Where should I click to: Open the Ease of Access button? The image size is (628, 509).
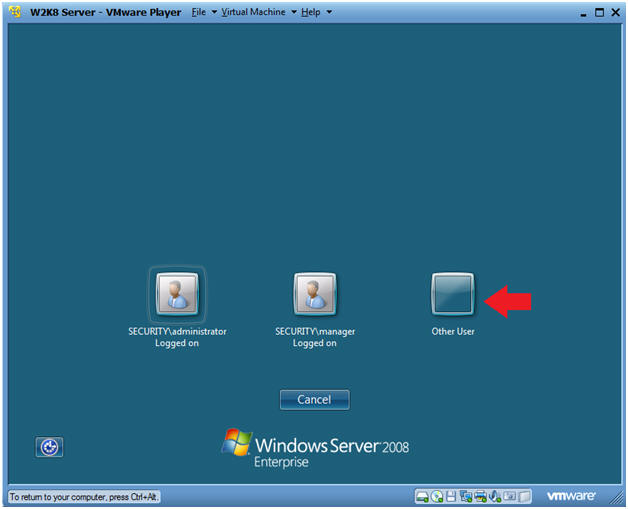coord(49,447)
